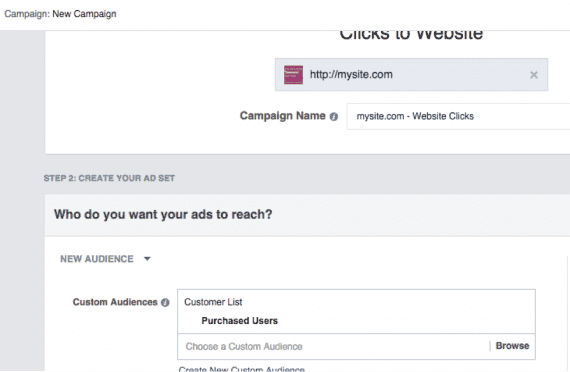The height and width of the screenshot is (372, 570).
Task: Click the Custom Audiences label
Action: [115, 302]
